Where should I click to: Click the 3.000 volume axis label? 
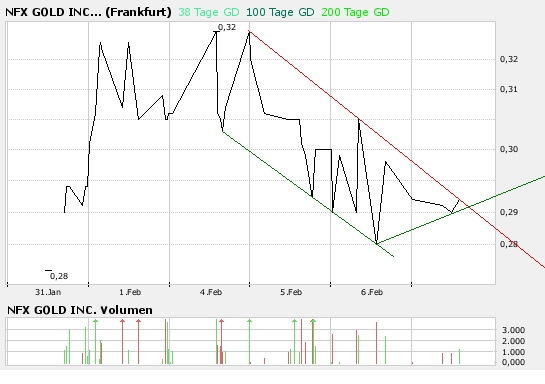click(x=513, y=330)
